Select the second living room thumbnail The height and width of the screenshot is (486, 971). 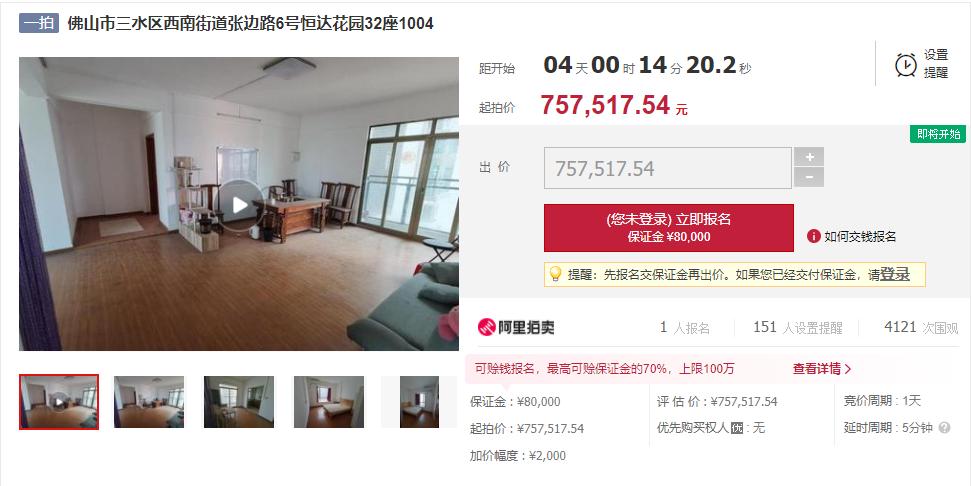pyautogui.click(x=149, y=402)
